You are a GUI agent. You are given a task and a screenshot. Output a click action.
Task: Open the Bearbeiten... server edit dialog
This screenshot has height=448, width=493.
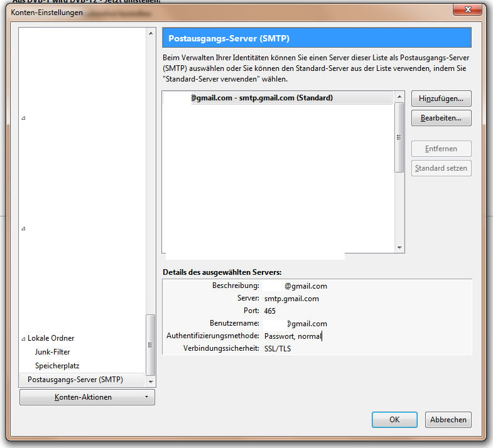point(441,118)
